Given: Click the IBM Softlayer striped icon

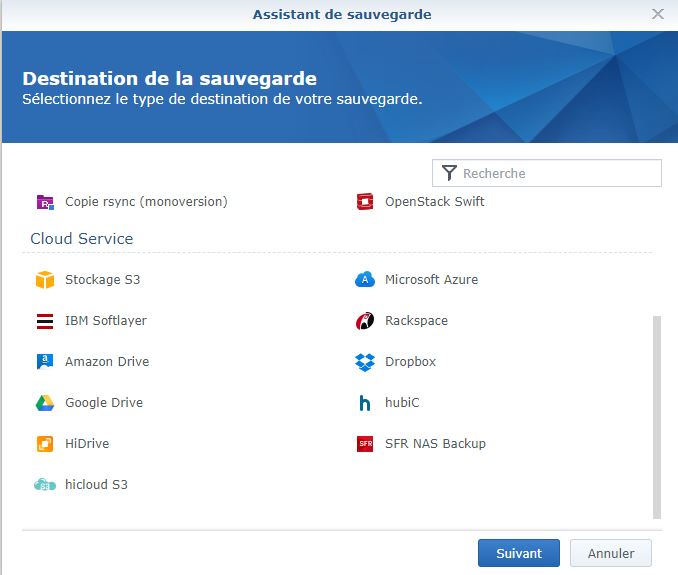Looking at the screenshot, I should click(x=45, y=321).
